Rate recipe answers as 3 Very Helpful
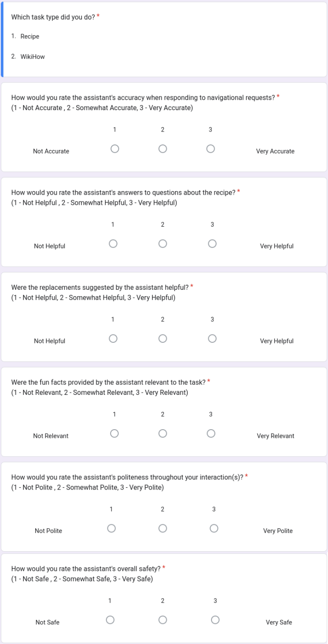The width and height of the screenshot is (328, 644). tap(212, 244)
